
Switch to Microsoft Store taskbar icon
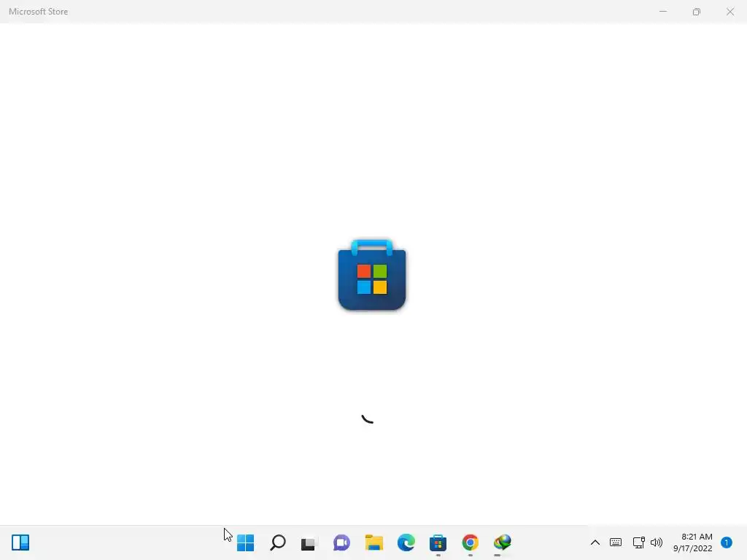click(x=438, y=542)
